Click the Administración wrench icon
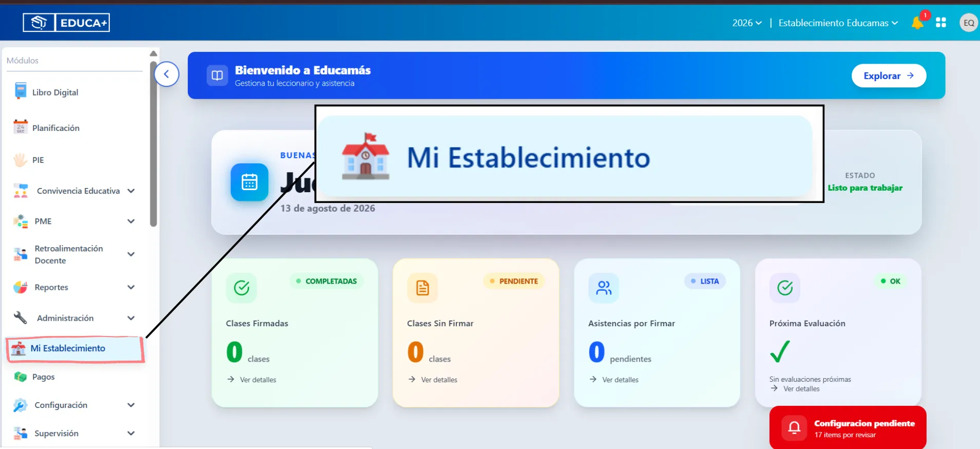 (21, 318)
